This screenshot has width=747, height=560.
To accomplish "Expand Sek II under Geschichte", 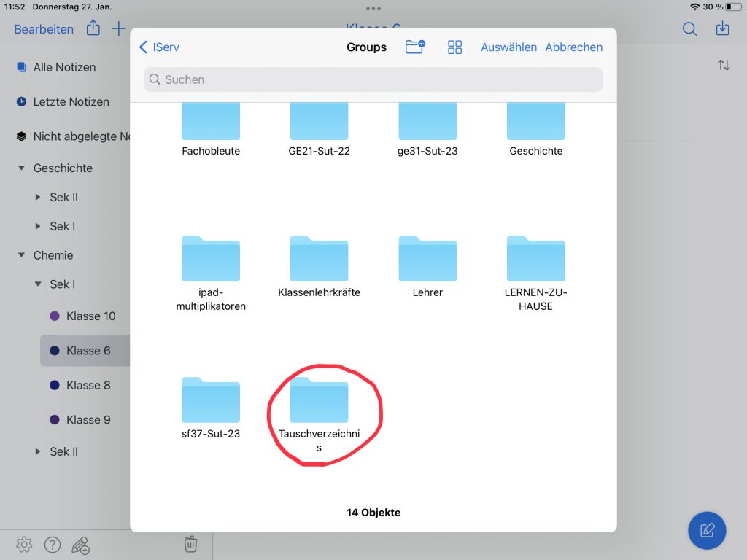I will 38,198.
